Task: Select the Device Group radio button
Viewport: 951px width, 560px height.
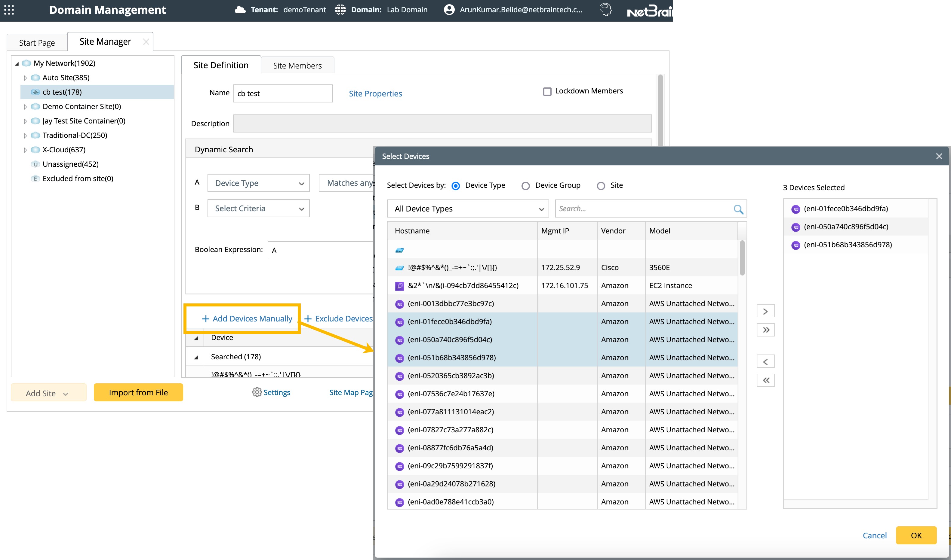Action: pyautogui.click(x=525, y=186)
